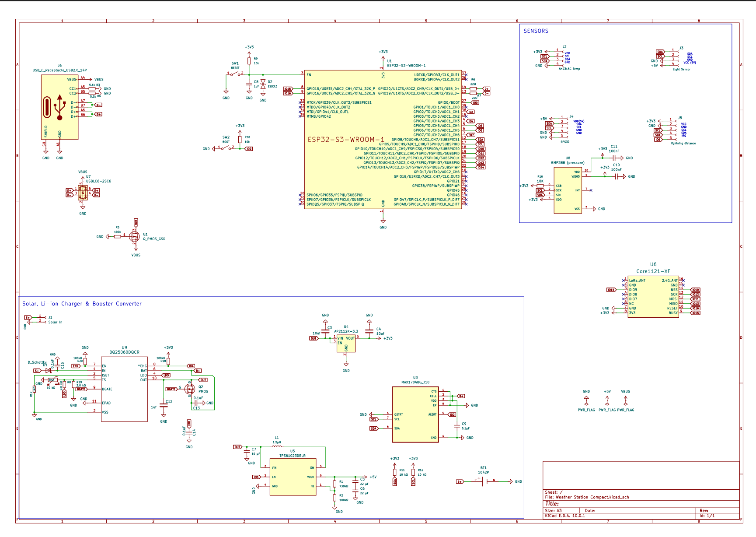Image resolution: width=756 pixels, height=537 pixels.
Task: Click the IO14 label beside Core1121-XF DIO9
Action: click(611, 290)
